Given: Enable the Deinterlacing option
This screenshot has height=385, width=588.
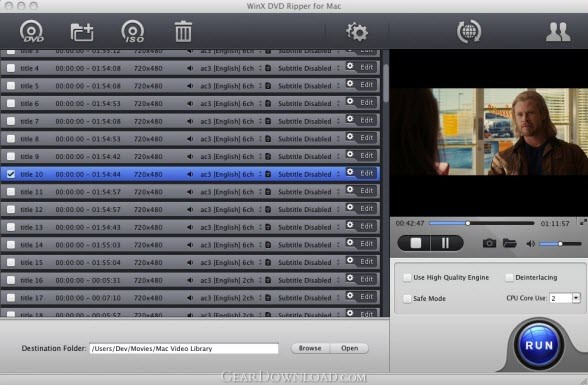Looking at the screenshot, I should tap(509, 277).
